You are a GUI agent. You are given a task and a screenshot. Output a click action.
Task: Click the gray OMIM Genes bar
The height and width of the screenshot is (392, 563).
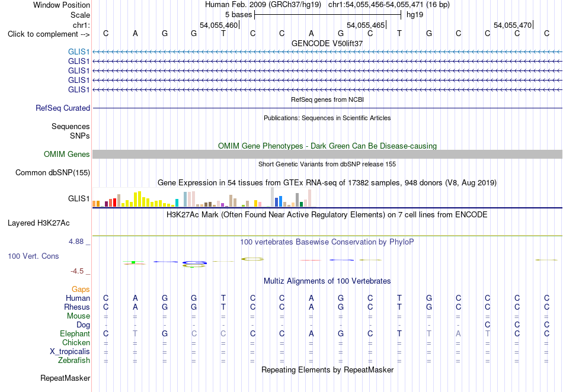(327, 154)
